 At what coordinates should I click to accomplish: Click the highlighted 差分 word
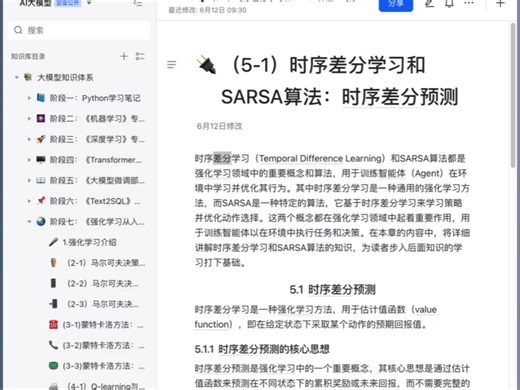point(222,158)
